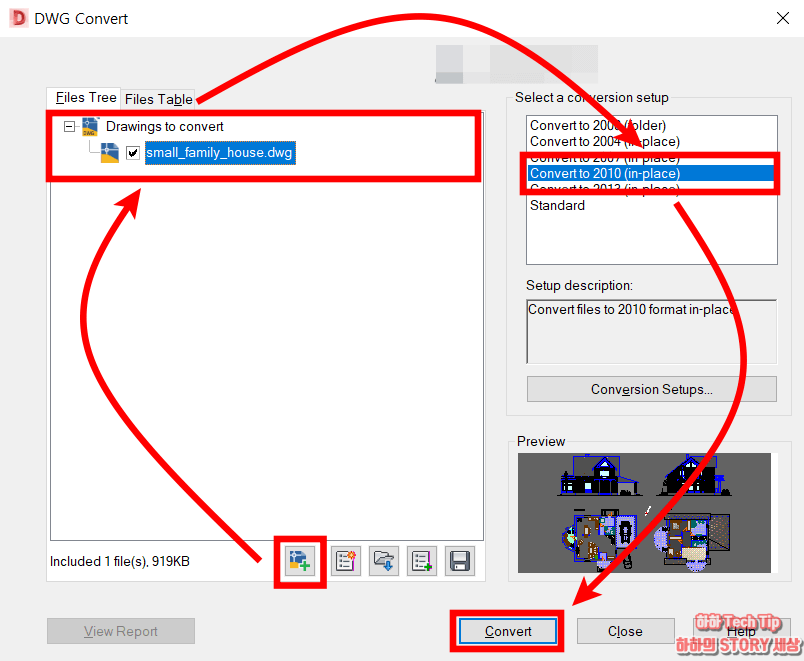This screenshot has width=804, height=661.
Task: Open Conversion Setups dialog
Action: pos(652,389)
